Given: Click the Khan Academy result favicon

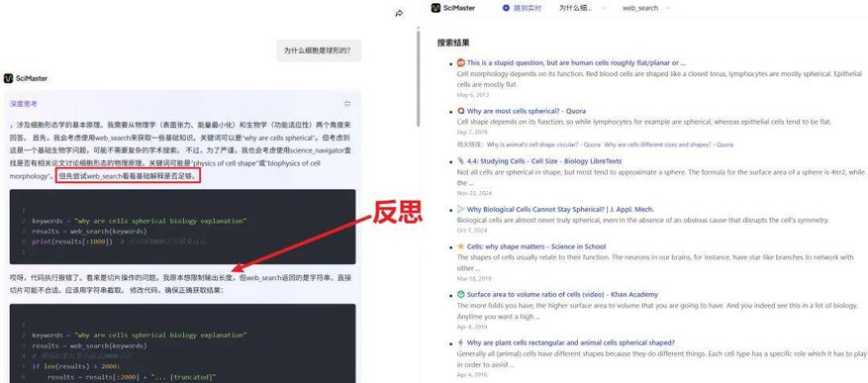Looking at the screenshot, I should tap(460, 295).
